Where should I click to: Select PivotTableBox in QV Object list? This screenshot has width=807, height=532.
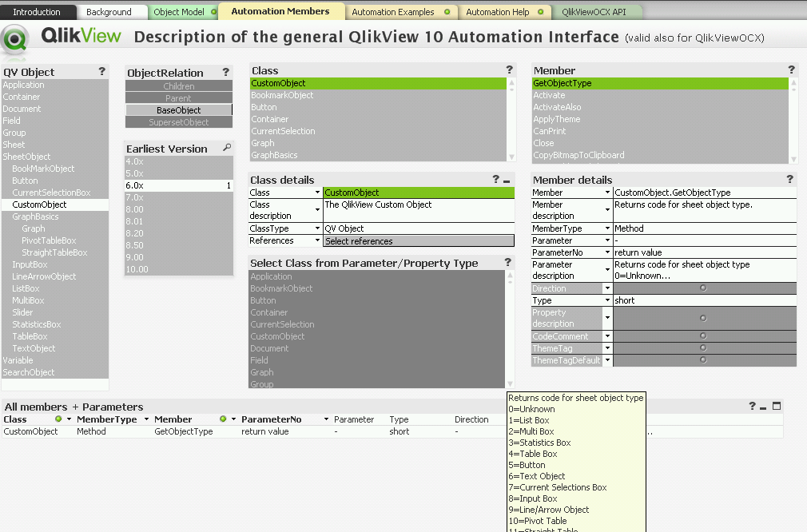pos(55,240)
